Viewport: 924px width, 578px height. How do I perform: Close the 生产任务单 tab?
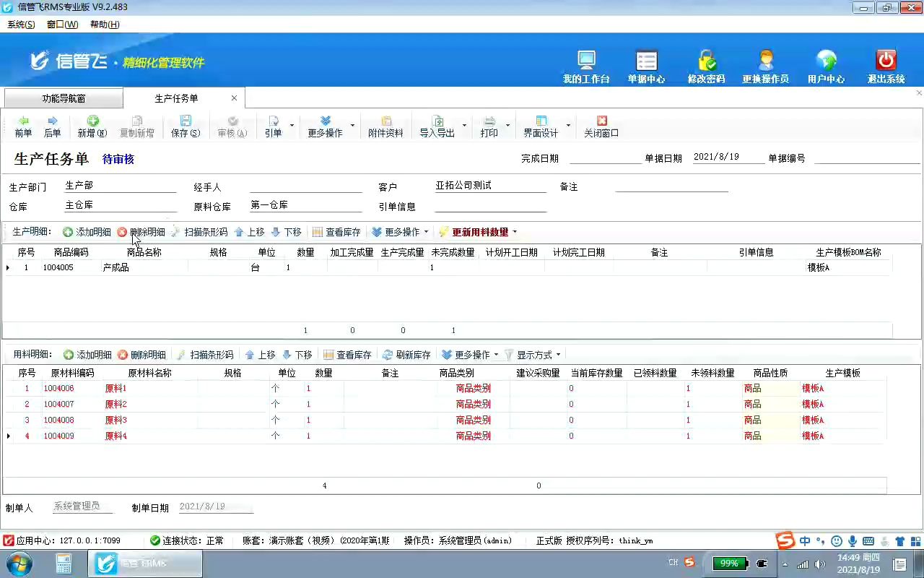[234, 98]
